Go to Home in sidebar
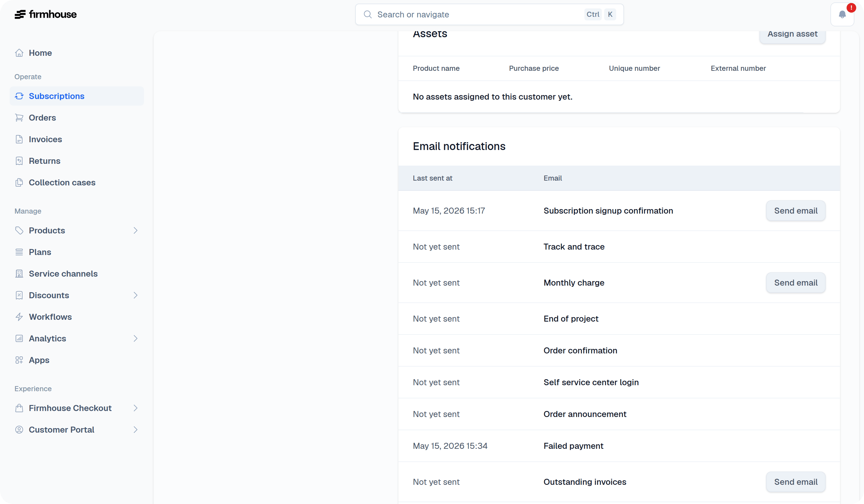The height and width of the screenshot is (504, 864). tap(77, 53)
